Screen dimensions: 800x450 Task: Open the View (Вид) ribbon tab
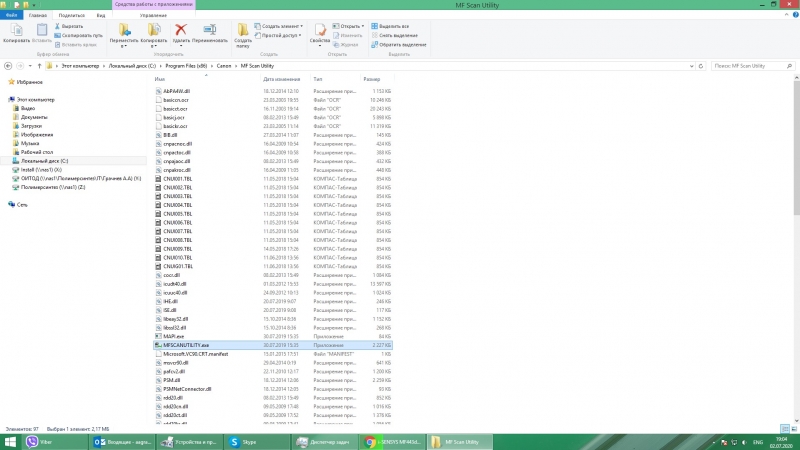(x=101, y=16)
